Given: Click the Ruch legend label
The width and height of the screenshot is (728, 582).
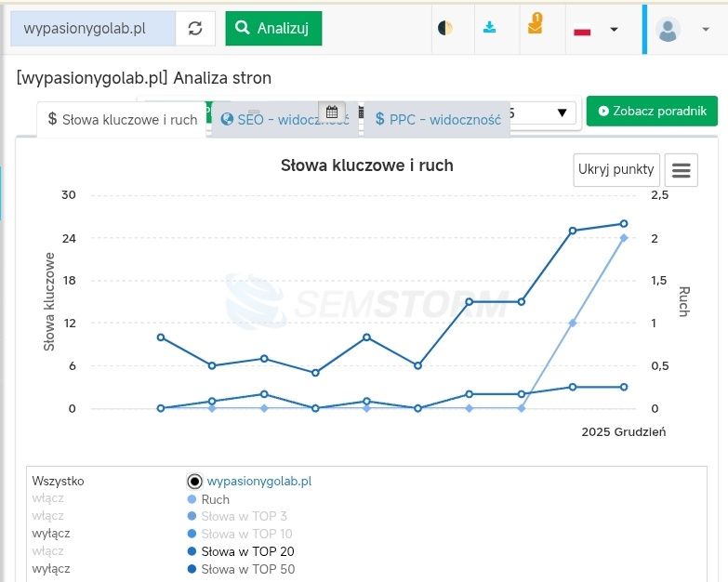Looking at the screenshot, I should pos(216,499).
